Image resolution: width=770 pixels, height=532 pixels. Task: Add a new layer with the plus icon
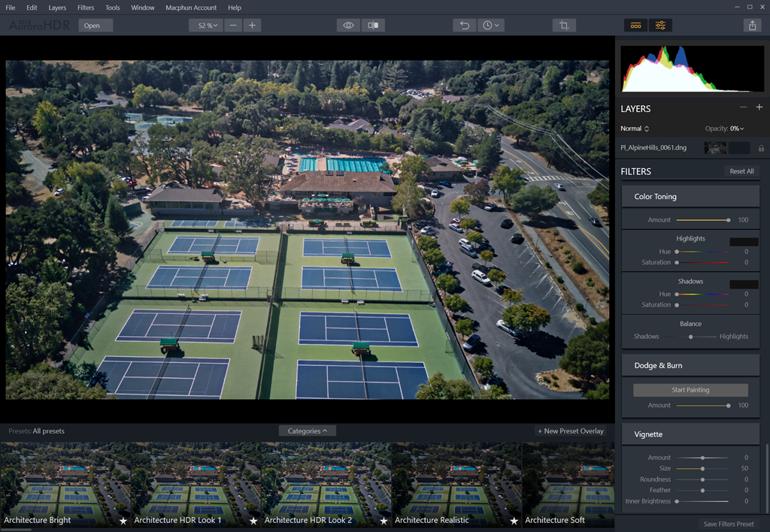click(759, 107)
